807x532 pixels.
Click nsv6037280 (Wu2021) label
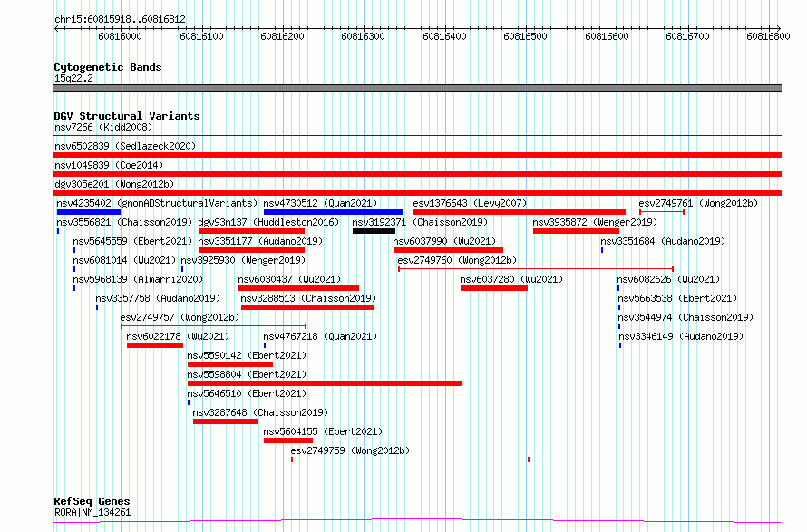click(511, 279)
